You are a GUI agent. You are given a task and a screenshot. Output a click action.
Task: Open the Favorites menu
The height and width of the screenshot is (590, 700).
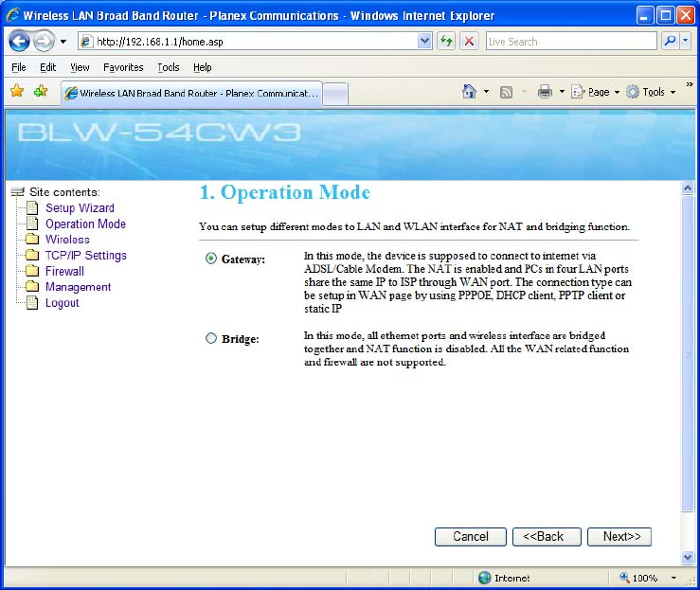[x=123, y=67]
